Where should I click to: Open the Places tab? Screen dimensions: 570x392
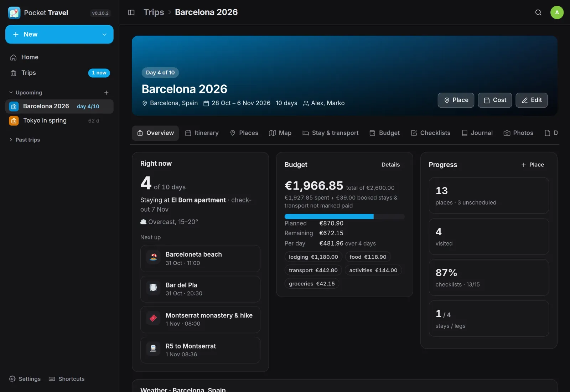pyautogui.click(x=244, y=133)
